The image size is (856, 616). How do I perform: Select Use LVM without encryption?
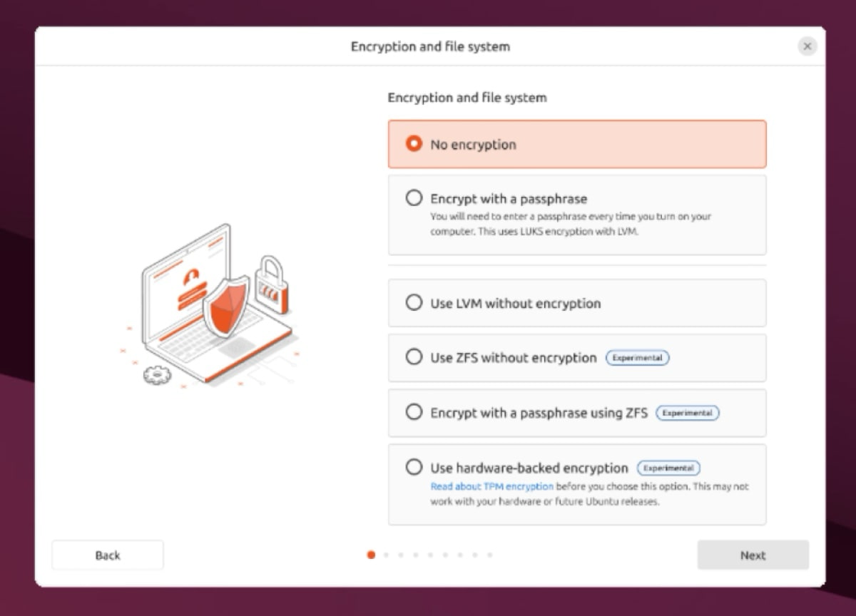(414, 303)
